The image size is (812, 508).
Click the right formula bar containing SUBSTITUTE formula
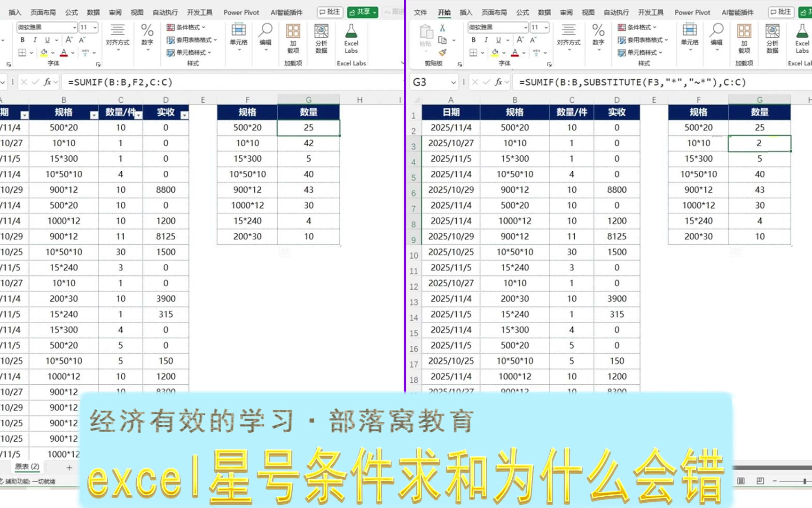(x=663, y=82)
